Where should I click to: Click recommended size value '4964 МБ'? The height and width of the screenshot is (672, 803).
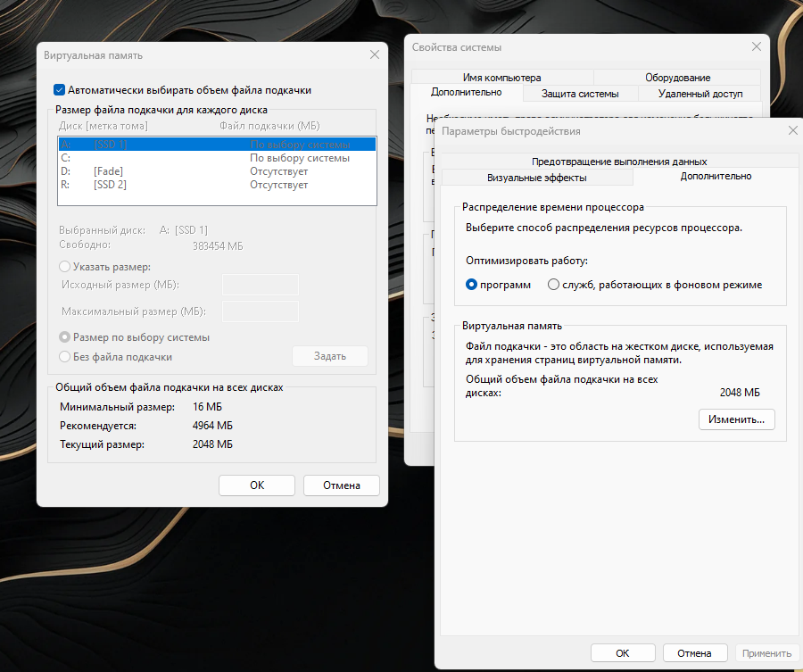click(212, 426)
